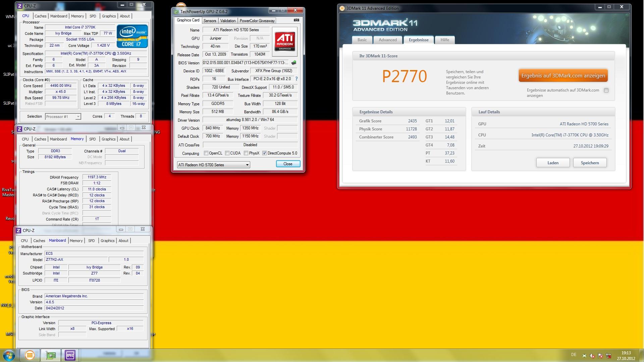Click the Show desktop button
This screenshot has height=362, width=644.
coord(642,355)
